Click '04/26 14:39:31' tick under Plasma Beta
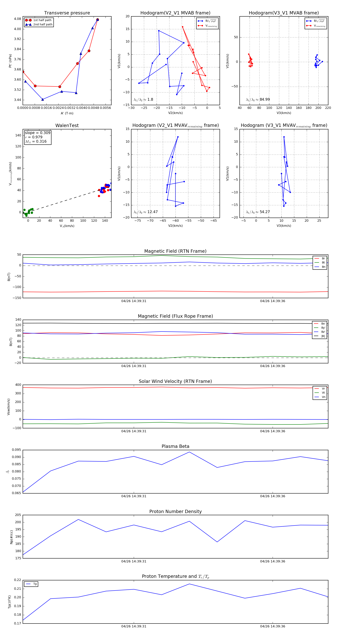The width and height of the screenshot is (351, 644). click(134, 496)
